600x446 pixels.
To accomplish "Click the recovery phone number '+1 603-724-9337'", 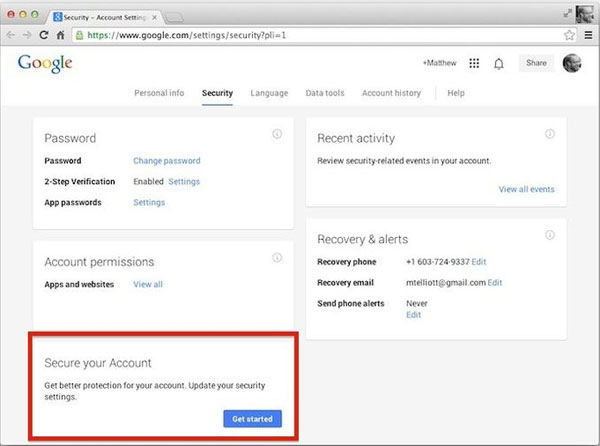I will [x=438, y=262].
